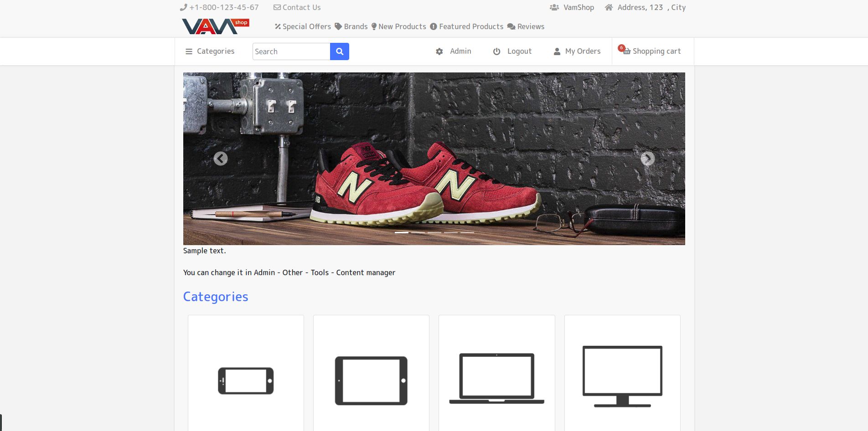Open the laptop category tile
The height and width of the screenshot is (431, 868).
(x=496, y=373)
